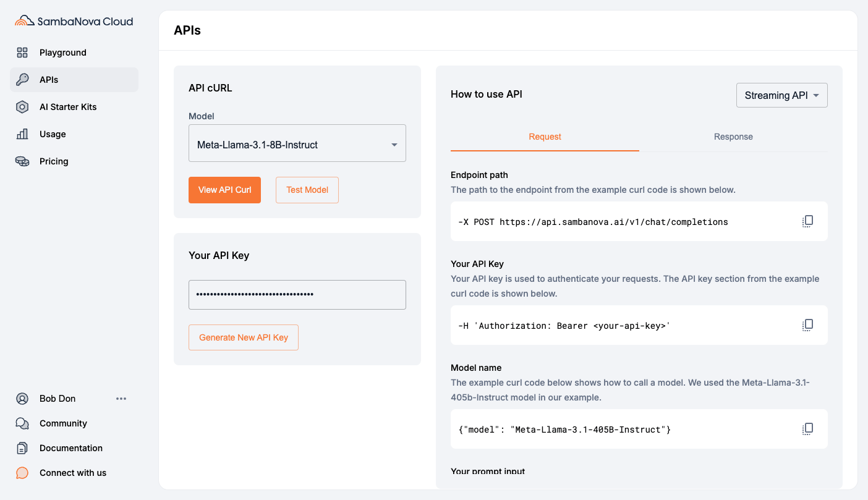Copy the Authorization Bearer header

807,324
